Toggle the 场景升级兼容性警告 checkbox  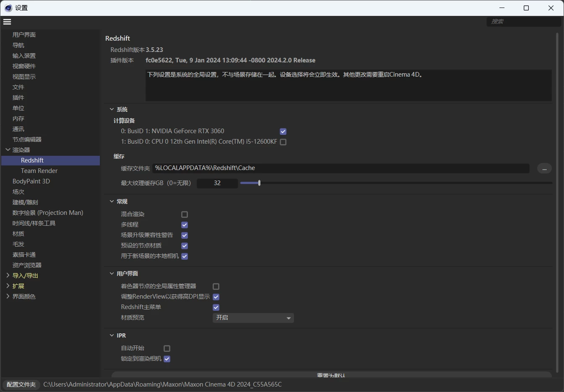[185, 235]
